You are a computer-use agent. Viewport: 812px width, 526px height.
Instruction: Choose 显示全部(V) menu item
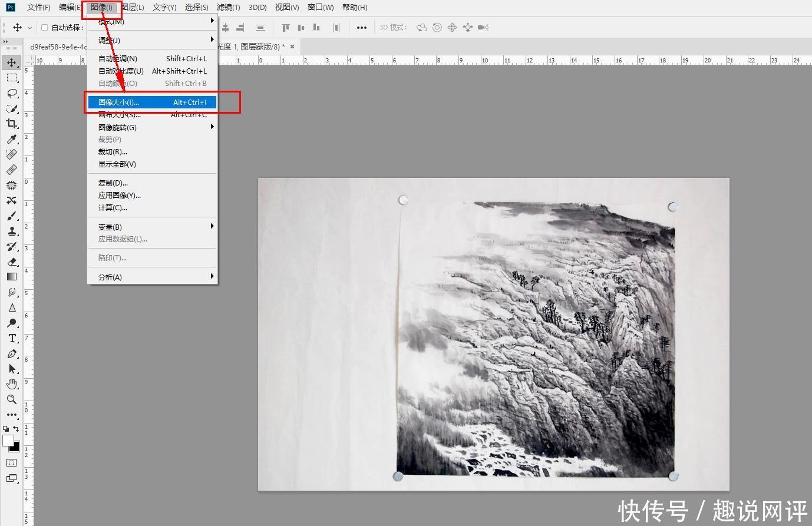[152, 164]
